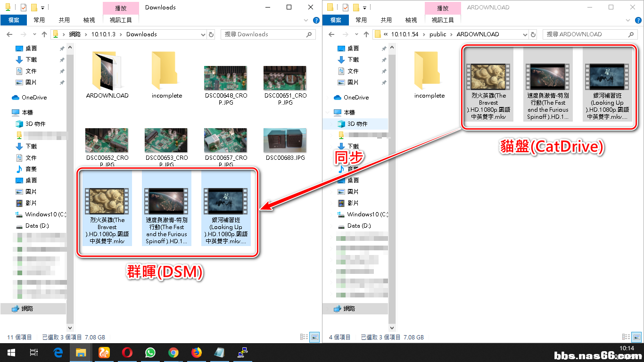
Task: Click 檔案 button in the Downloads window
Action: [14, 20]
